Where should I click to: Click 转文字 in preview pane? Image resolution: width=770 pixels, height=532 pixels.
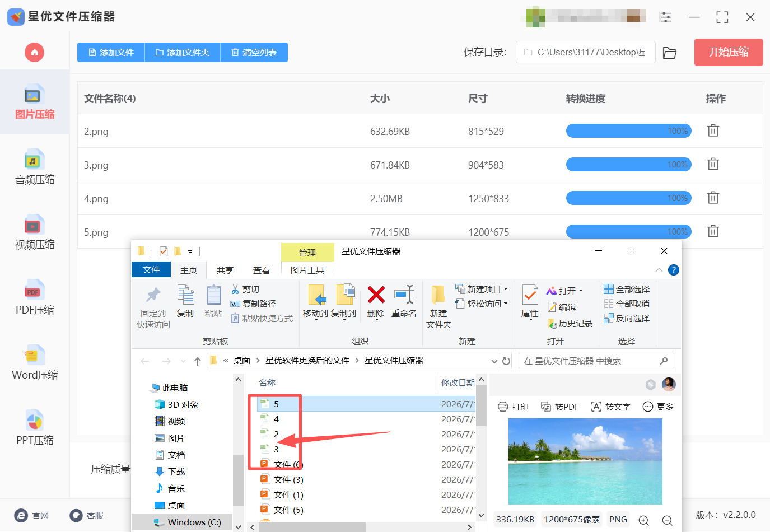611,407
